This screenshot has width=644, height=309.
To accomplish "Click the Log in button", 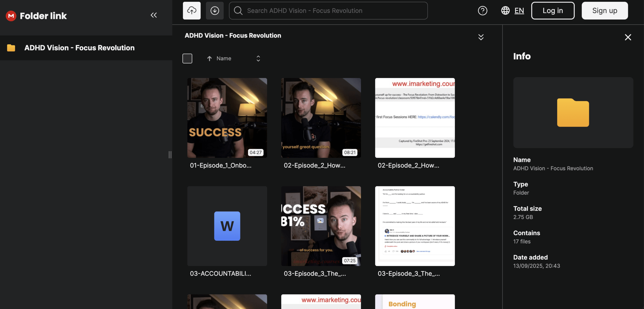I will (x=553, y=11).
